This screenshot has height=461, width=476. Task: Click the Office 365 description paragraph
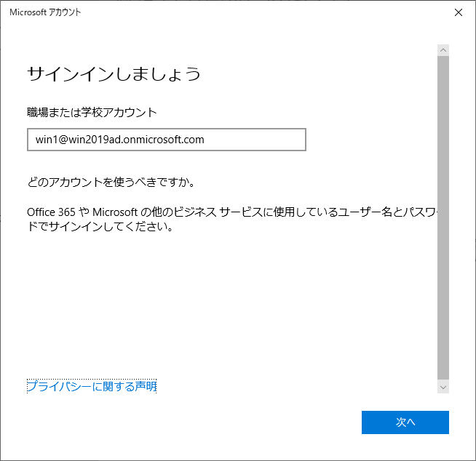[x=232, y=219]
